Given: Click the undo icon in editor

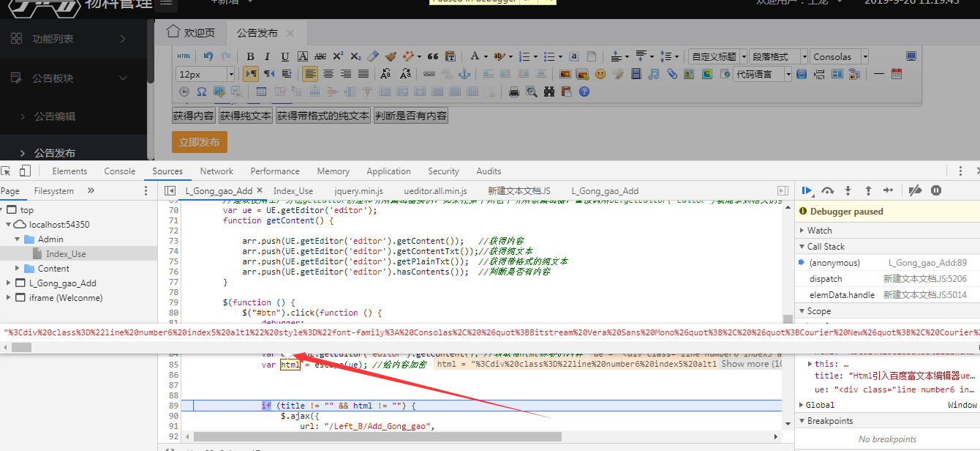Looking at the screenshot, I should click(x=208, y=56).
